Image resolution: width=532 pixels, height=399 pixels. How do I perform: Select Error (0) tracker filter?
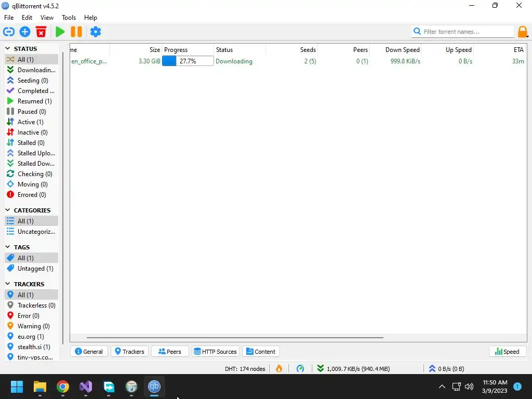(x=31, y=316)
